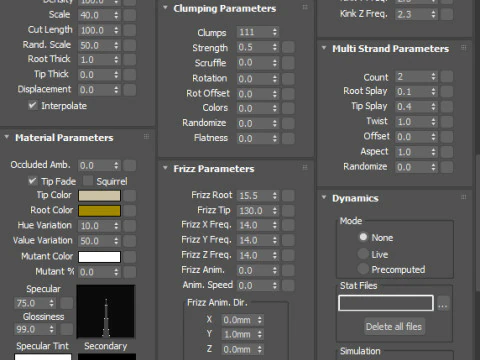Click the clumping Strength map button
Screen dimensions: 480x360
(288, 47)
